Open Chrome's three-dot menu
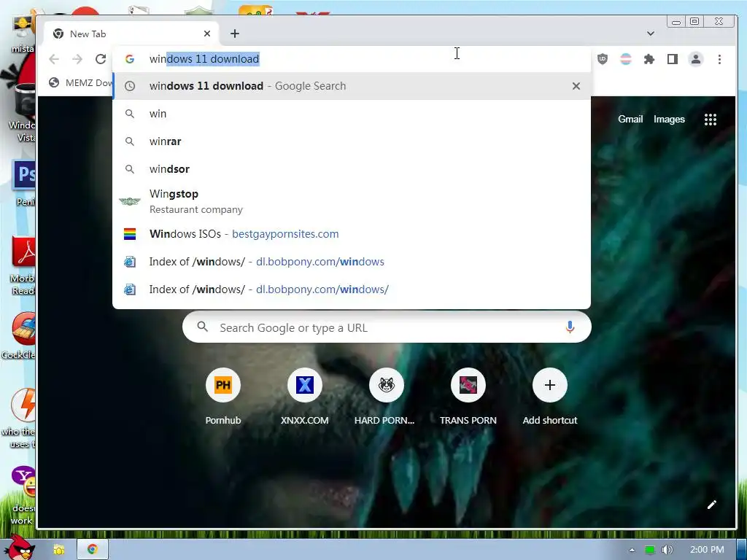The image size is (747, 560). pyautogui.click(x=719, y=59)
